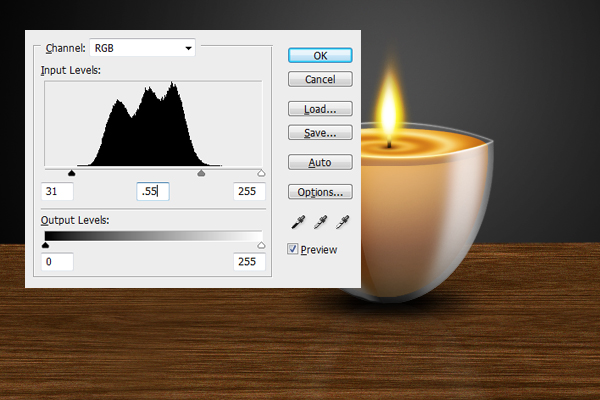The image size is (600, 400).
Task: Click the Load... button
Action: click(x=320, y=109)
